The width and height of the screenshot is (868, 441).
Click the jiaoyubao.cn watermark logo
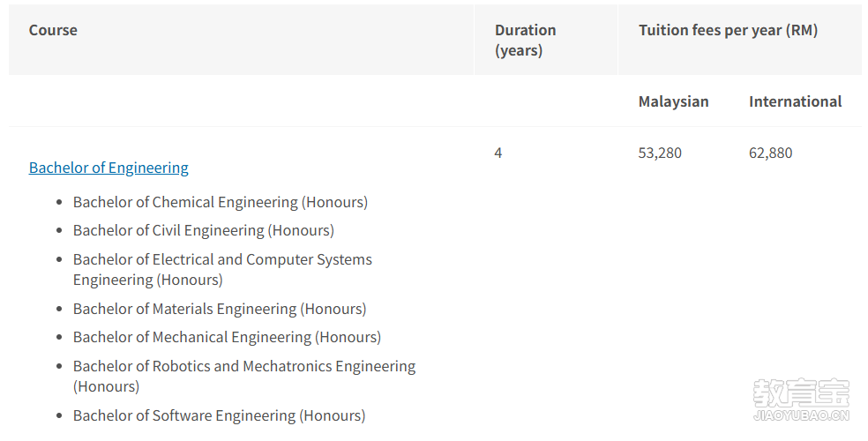click(801, 402)
